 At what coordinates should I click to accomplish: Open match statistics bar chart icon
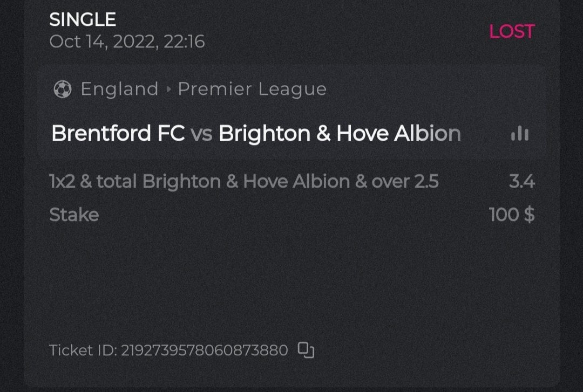pos(520,134)
